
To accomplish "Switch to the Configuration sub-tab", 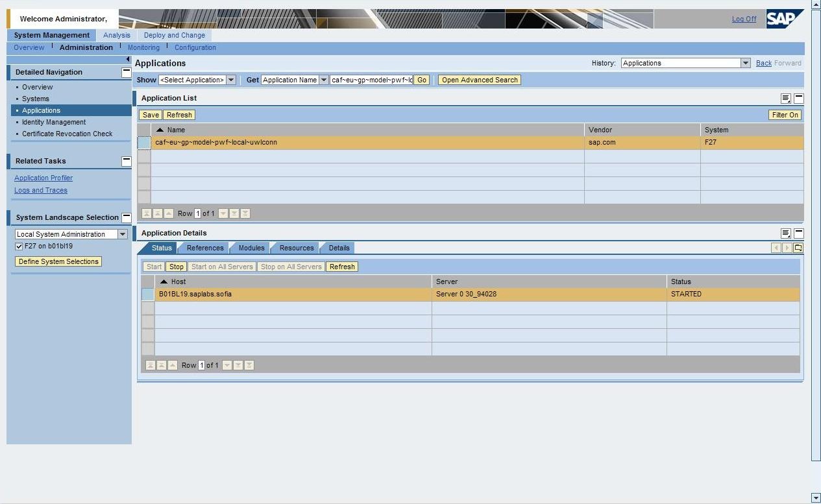I will coord(195,47).
